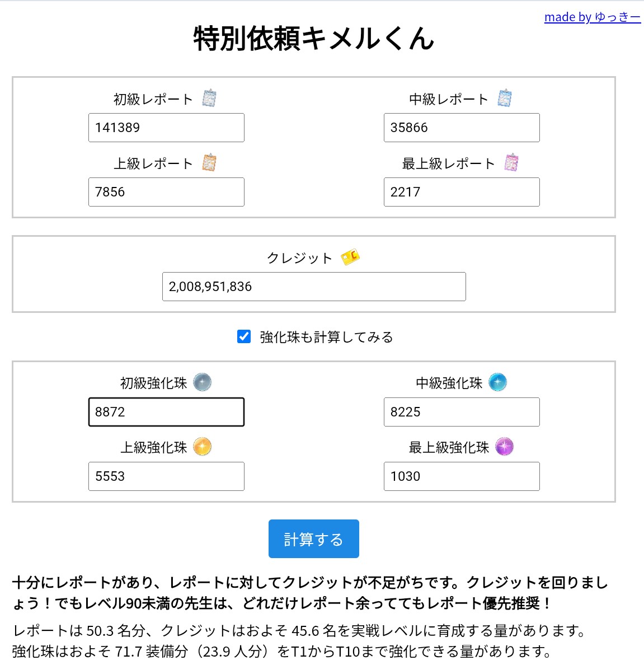Click the yellow クレジット card icon
The image size is (644, 665).
coord(350,257)
